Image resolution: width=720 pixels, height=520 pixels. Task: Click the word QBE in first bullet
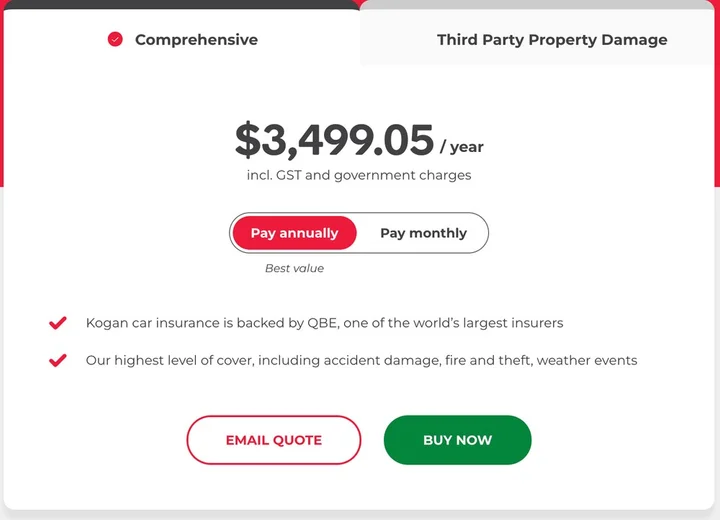coord(325,323)
